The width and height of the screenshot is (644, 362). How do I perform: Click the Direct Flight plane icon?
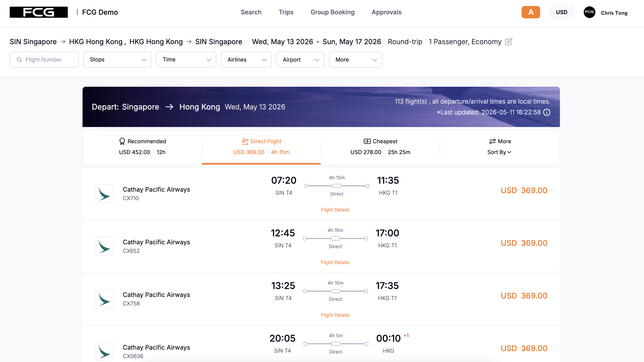click(245, 141)
